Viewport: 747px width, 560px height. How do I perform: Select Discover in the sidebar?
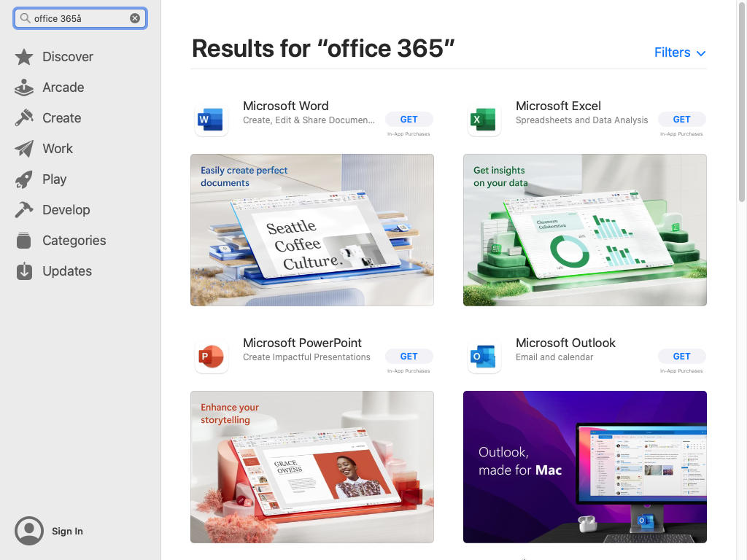(68, 57)
